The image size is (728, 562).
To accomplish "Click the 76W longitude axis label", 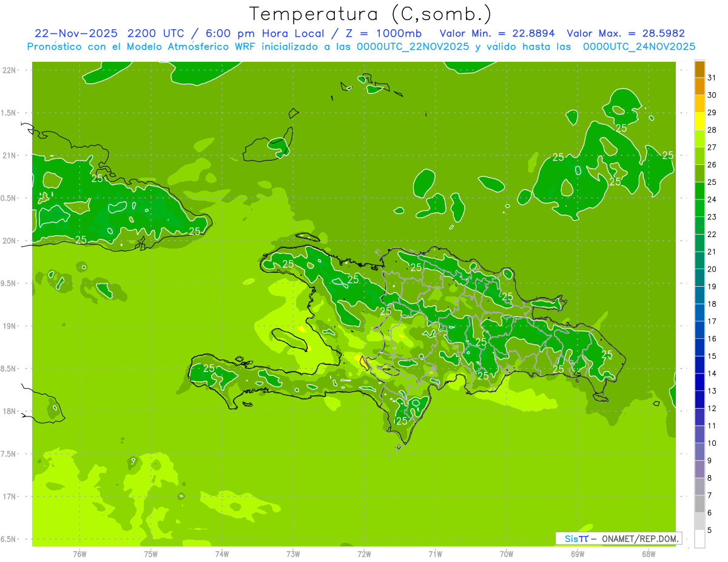I will coord(79,554).
